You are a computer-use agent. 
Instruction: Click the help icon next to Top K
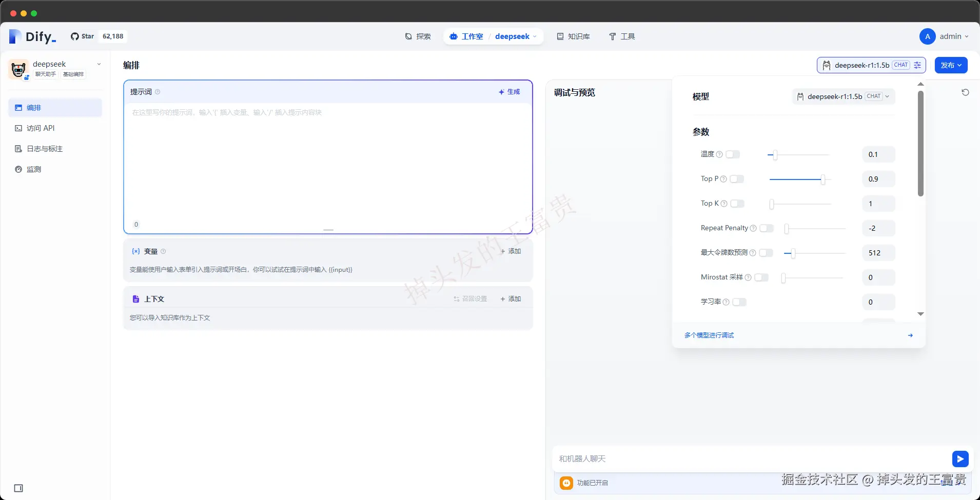coord(724,204)
